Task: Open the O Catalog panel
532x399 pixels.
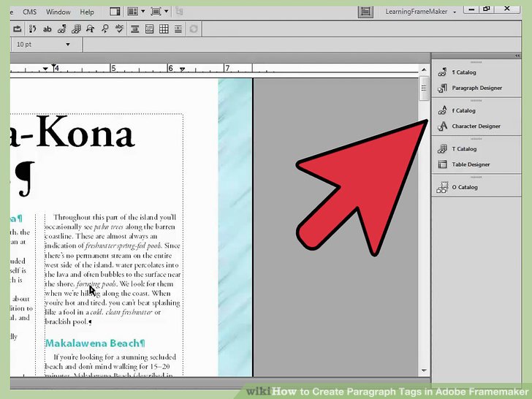Action: tap(465, 187)
